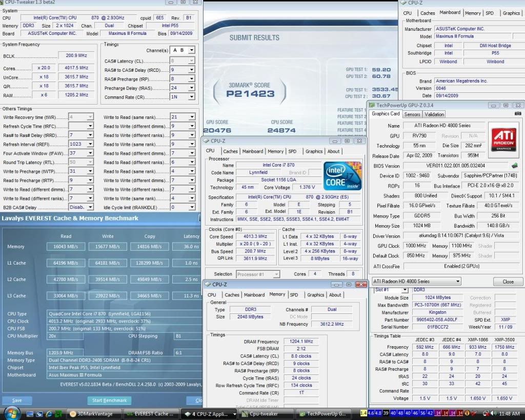
Task: Click the L3 Cache latency 11.3 ns value
Action: coord(191,296)
